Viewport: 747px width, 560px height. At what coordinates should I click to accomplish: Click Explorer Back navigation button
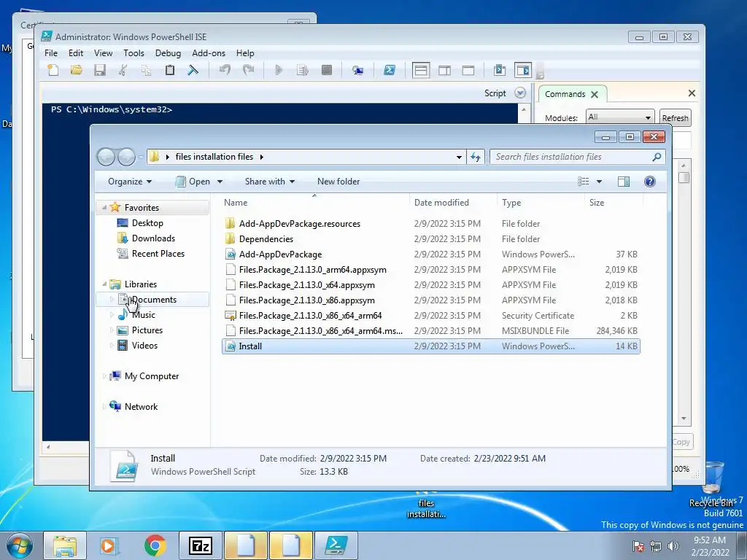tap(106, 157)
